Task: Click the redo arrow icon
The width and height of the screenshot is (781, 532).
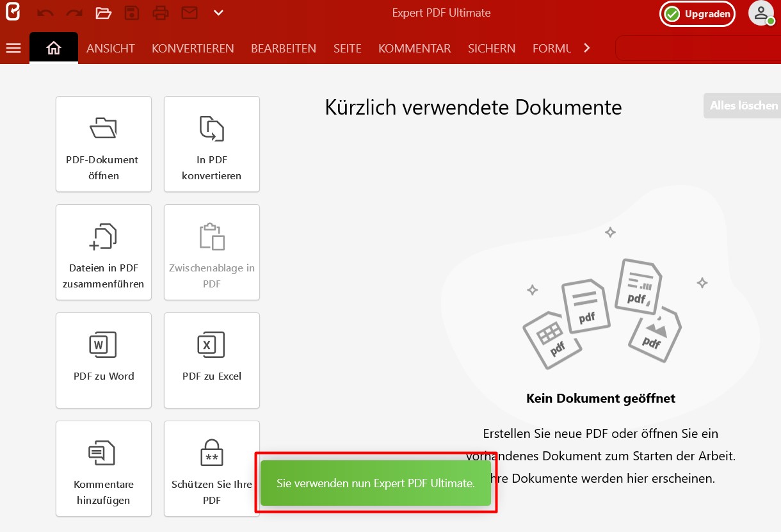Action: (74, 13)
